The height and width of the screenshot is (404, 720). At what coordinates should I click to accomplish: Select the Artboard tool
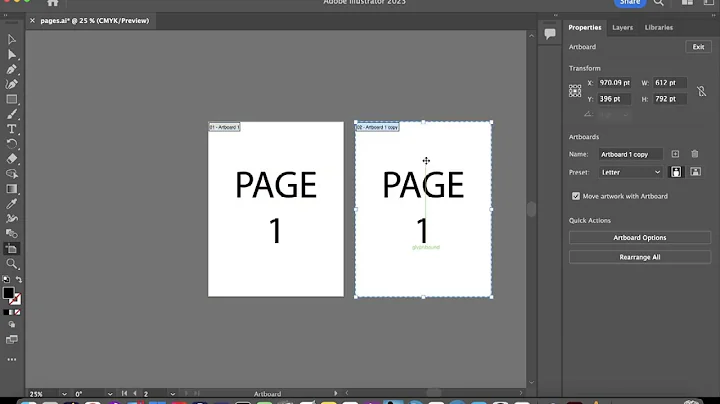coord(11,249)
